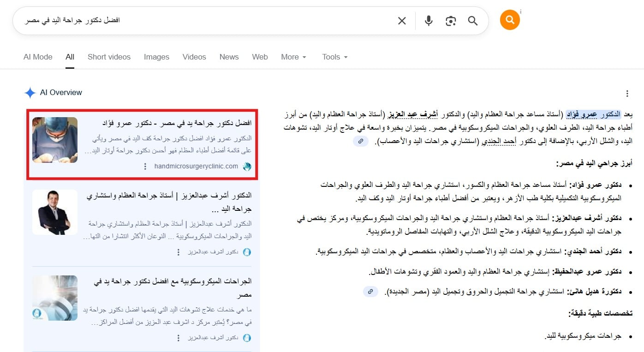This screenshot has height=352, width=644.
Task: Switch to AI Mode tab
Action: click(38, 57)
